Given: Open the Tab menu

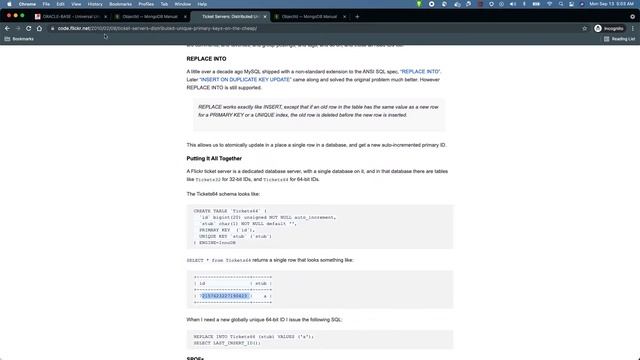Looking at the screenshot, I should pyautogui.click(x=164, y=4).
